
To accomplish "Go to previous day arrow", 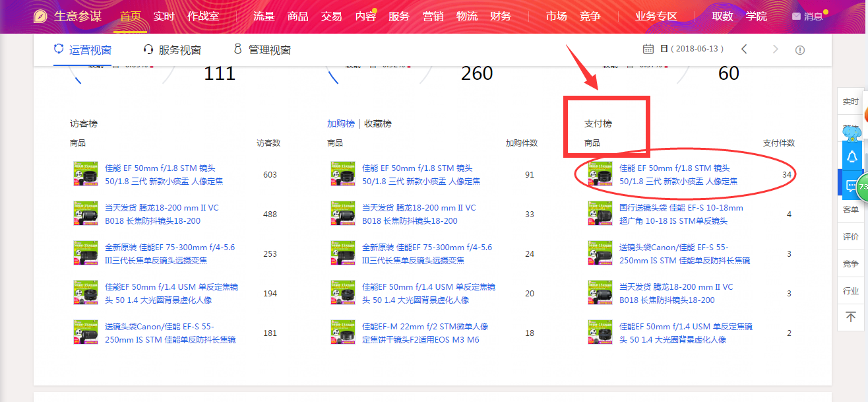I will pyautogui.click(x=744, y=49).
